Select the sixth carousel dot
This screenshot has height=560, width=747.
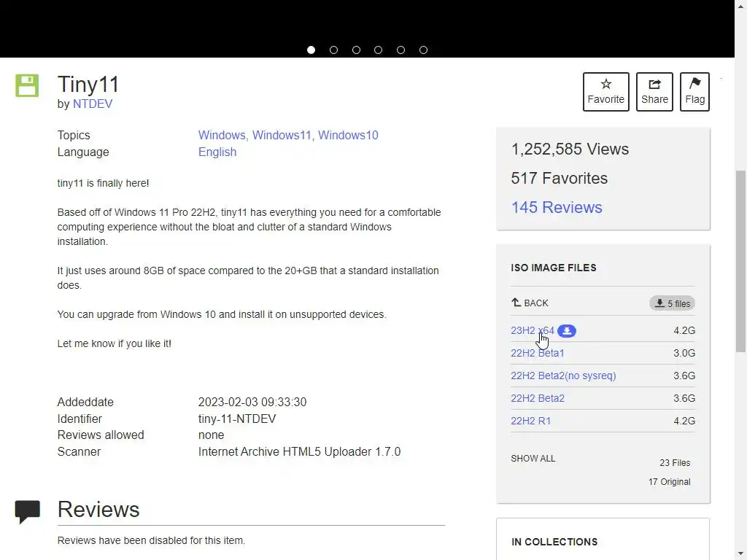click(423, 50)
